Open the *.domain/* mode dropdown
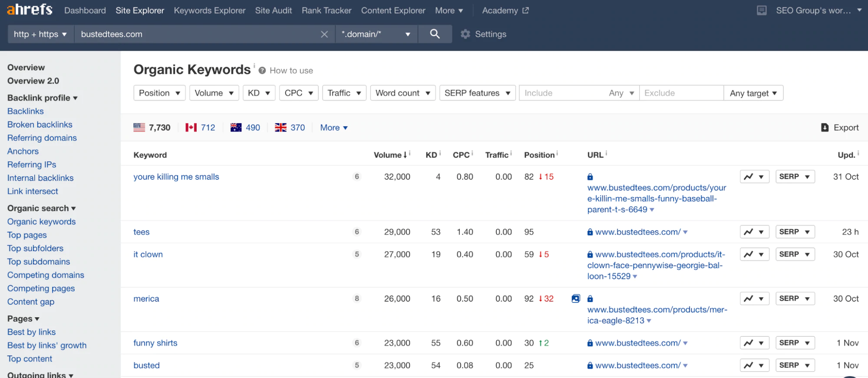 pos(376,34)
